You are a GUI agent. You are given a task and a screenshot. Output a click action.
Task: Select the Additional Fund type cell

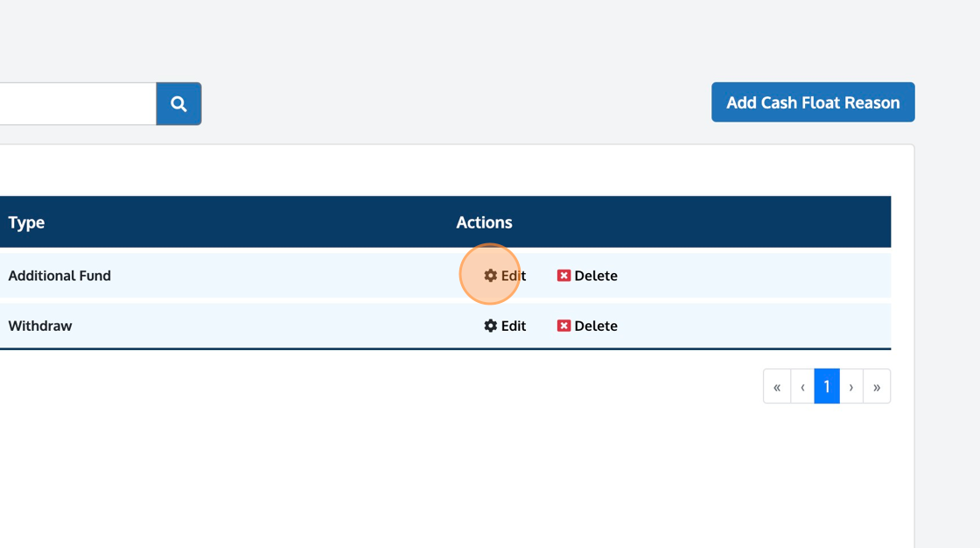pos(59,276)
